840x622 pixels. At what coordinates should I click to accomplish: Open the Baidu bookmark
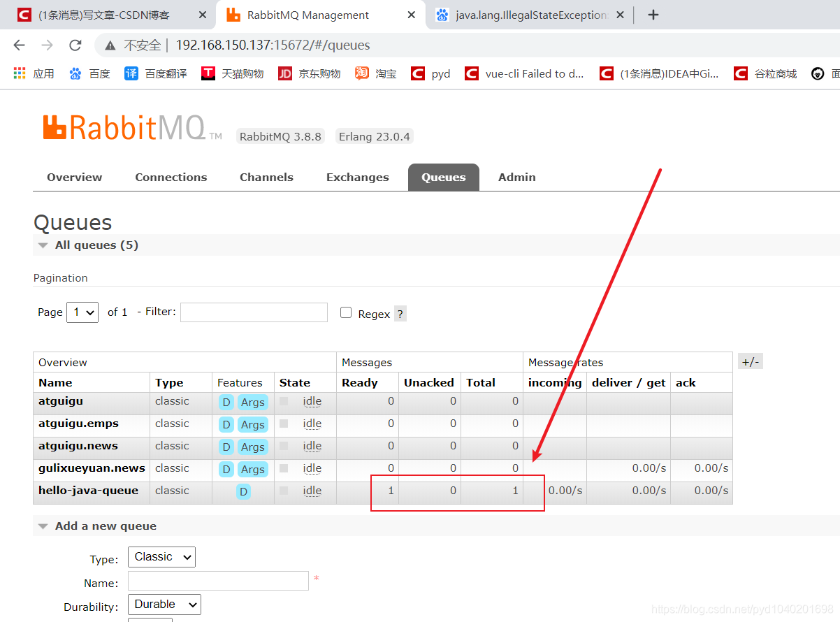coord(89,73)
